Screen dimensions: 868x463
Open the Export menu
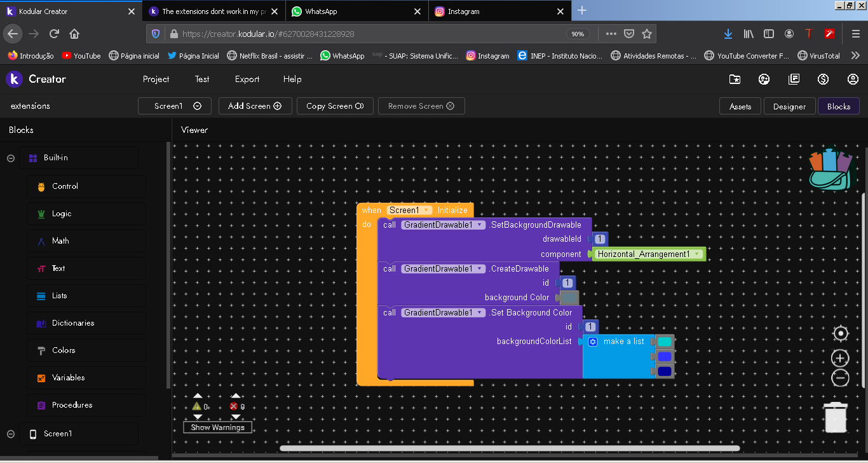(x=247, y=79)
